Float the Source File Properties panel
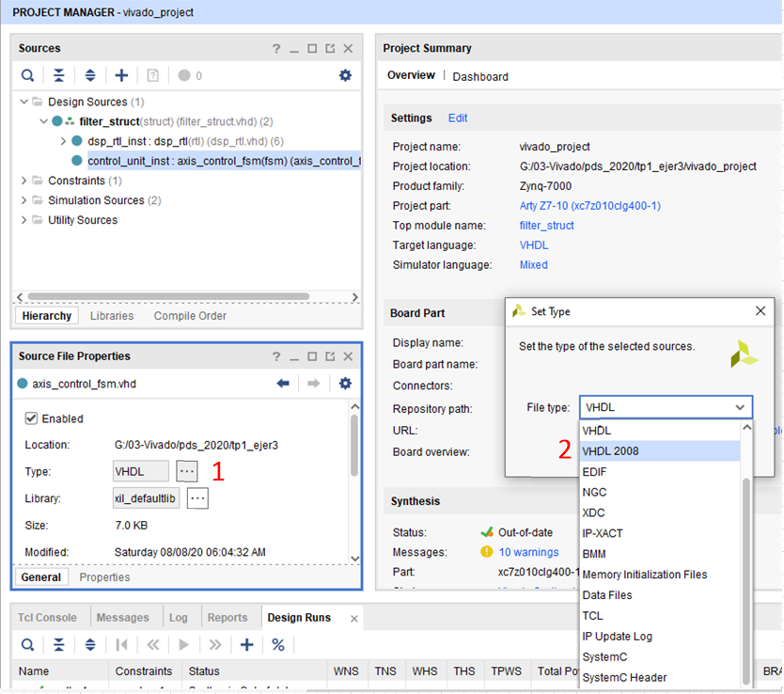Viewport: 784px width, 694px height. tap(330, 356)
